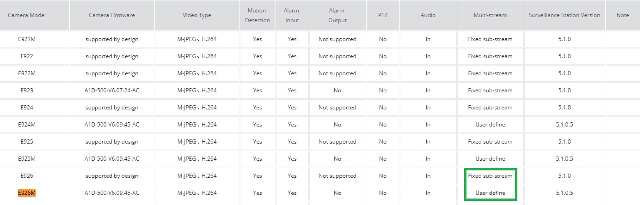Sort by Video Type header
The image size is (644, 205).
(x=197, y=15)
